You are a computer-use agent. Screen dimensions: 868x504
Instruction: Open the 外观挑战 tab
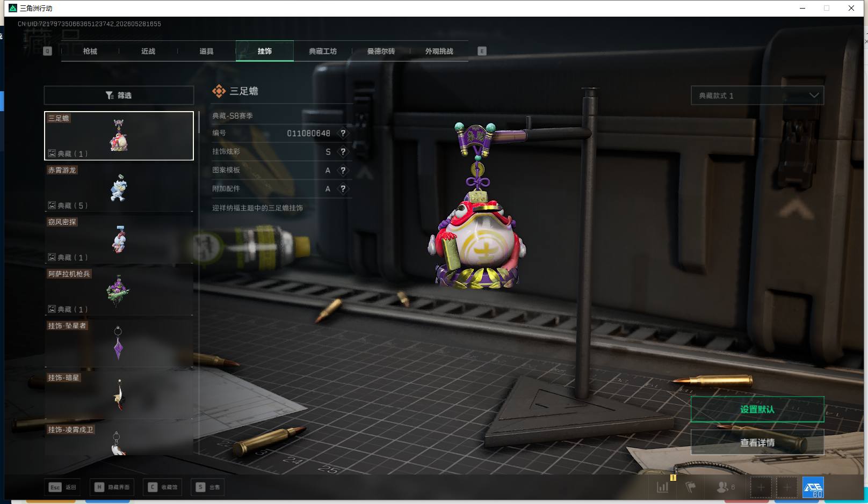[x=439, y=51]
